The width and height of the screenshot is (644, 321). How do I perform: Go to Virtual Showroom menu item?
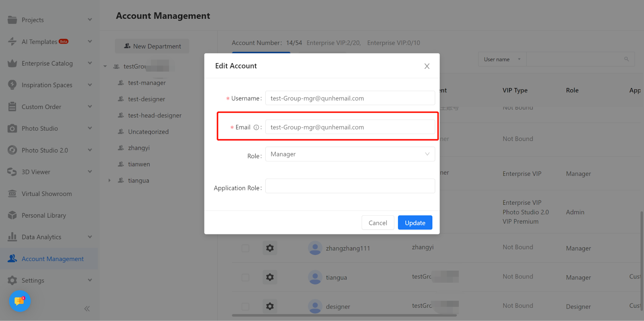(x=47, y=194)
